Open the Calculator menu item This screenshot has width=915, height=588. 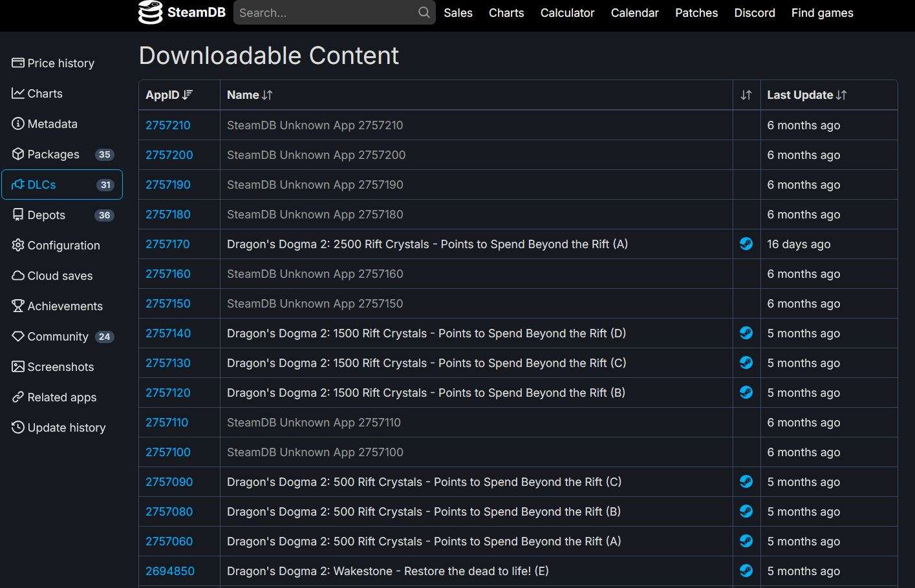tap(567, 13)
